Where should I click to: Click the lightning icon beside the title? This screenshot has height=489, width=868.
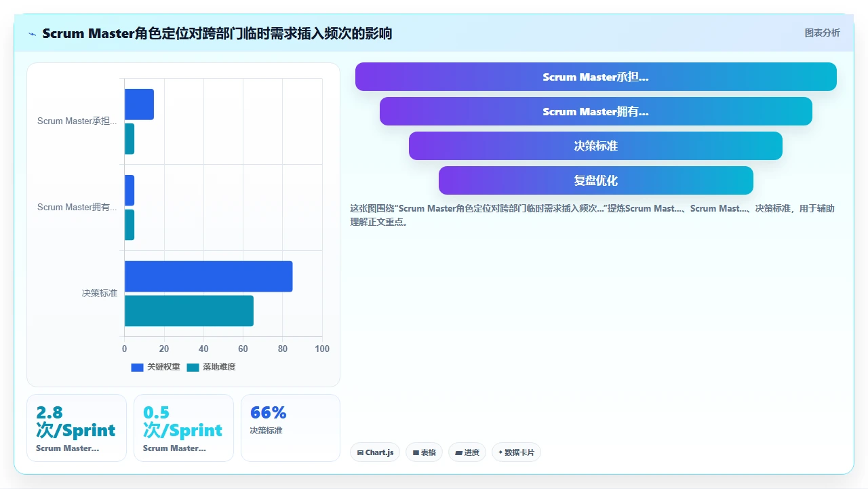(32, 34)
